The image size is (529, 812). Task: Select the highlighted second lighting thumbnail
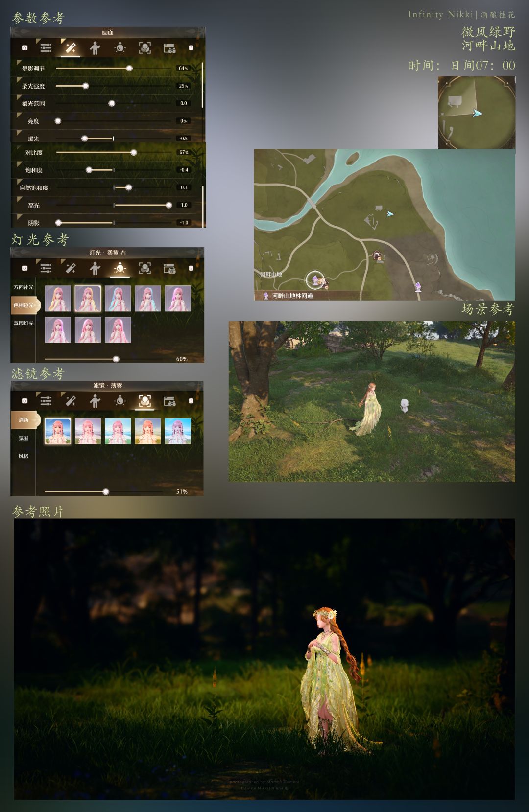[88, 299]
